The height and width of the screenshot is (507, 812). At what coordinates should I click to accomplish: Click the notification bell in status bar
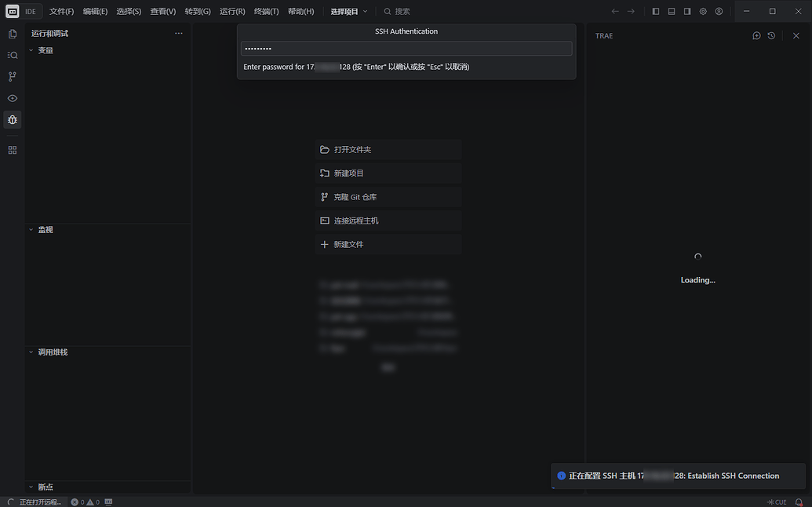(x=799, y=502)
